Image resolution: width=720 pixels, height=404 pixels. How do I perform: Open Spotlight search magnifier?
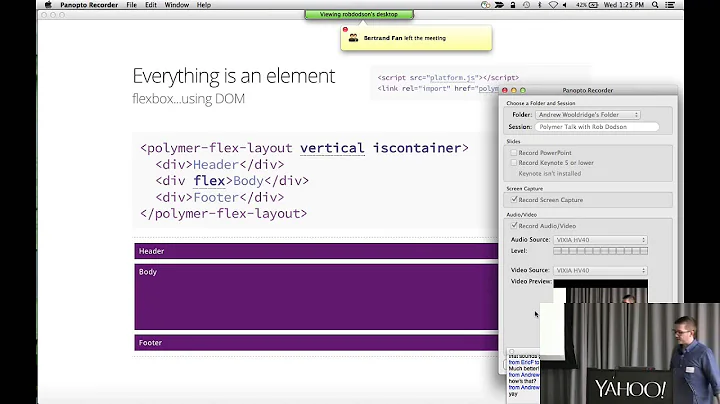(x=655, y=5)
